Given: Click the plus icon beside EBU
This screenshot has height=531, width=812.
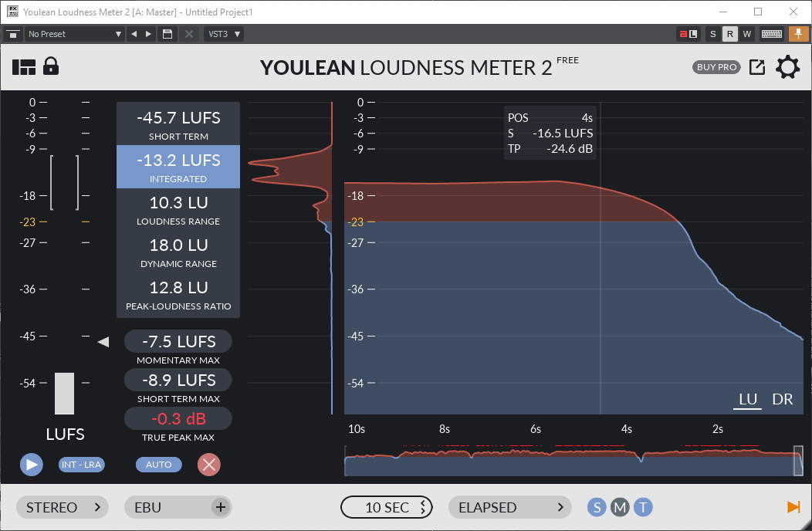Looking at the screenshot, I should 221,507.
